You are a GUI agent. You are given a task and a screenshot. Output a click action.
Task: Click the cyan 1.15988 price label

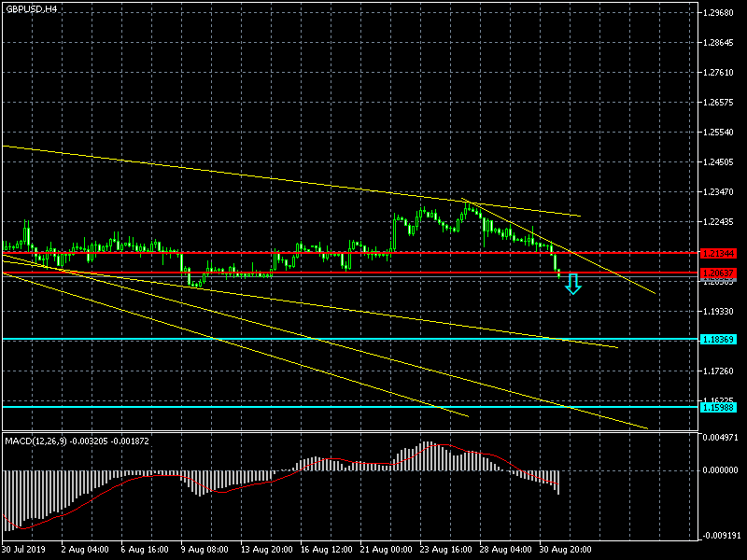[718, 407]
